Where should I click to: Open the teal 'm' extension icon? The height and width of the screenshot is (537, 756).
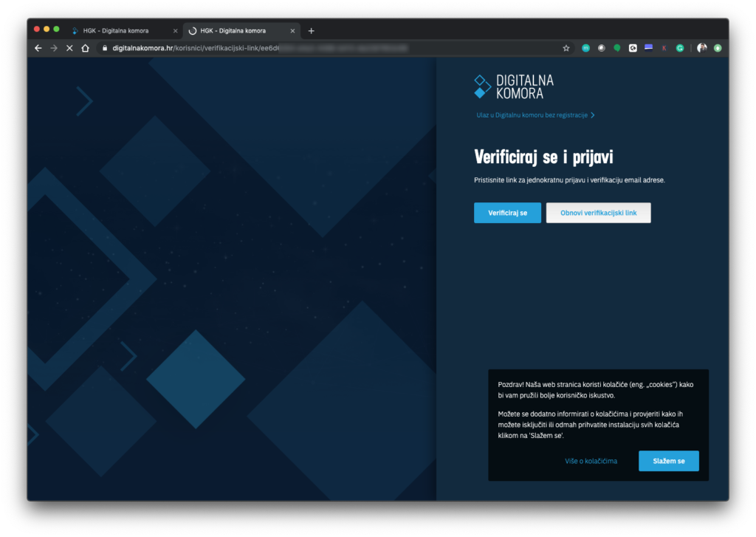click(x=585, y=48)
